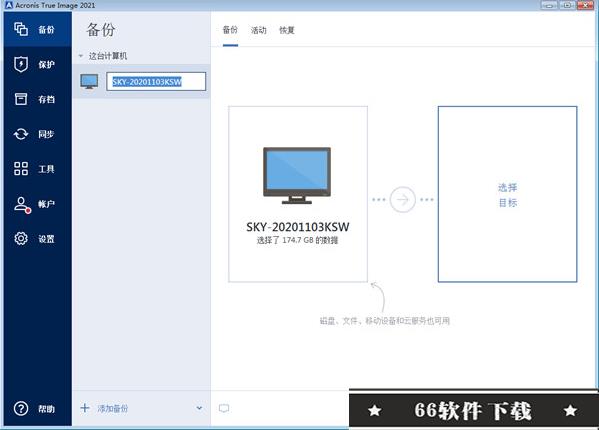Click the SKY-20201103KSW backup source box
Image resolution: width=599 pixels, height=430 pixels.
298,194
